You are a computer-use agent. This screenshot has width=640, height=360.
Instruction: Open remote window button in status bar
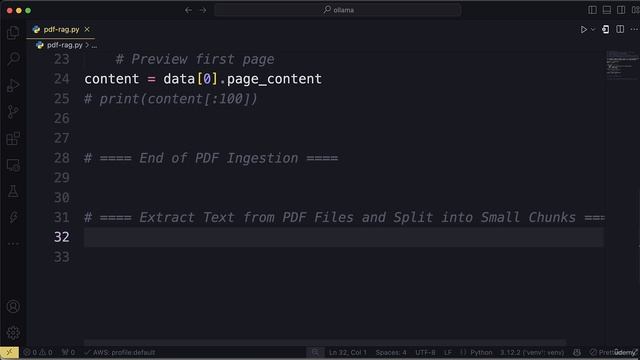[x=9, y=352]
